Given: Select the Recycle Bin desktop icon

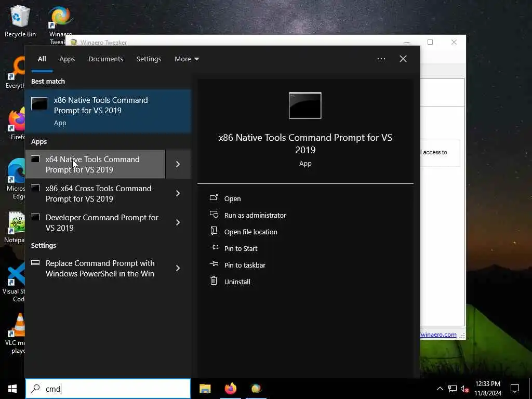Looking at the screenshot, I should [20, 21].
